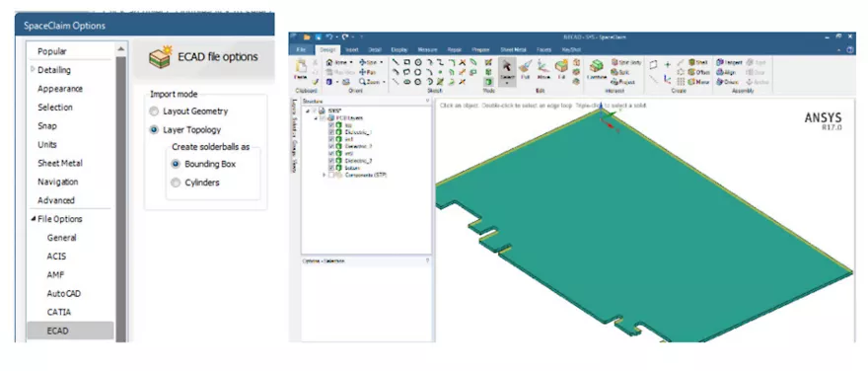868x371 pixels.
Task: Select the Shell tool in Create group
Action: [x=697, y=62]
